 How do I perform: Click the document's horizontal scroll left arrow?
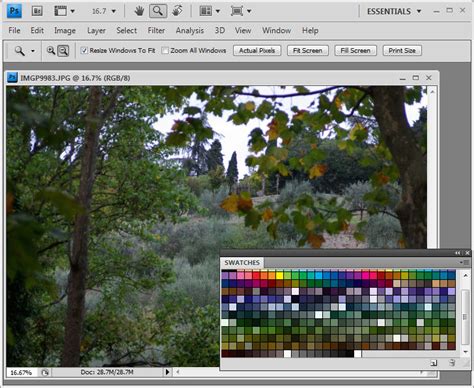click(178, 372)
